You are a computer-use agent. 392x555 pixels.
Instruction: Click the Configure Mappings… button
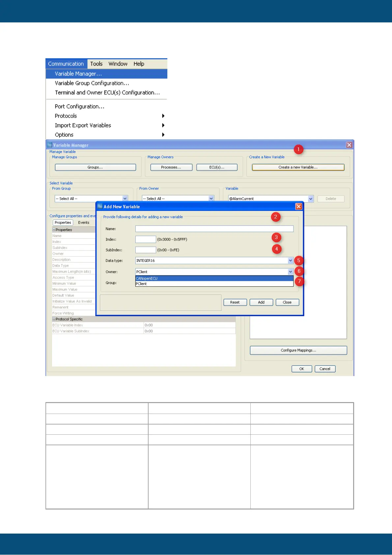(x=298, y=350)
